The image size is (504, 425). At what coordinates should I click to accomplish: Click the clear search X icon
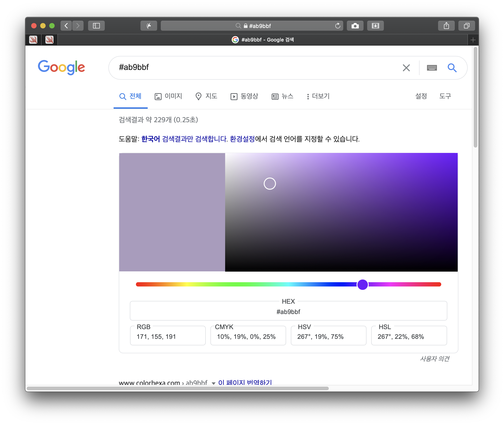click(406, 68)
